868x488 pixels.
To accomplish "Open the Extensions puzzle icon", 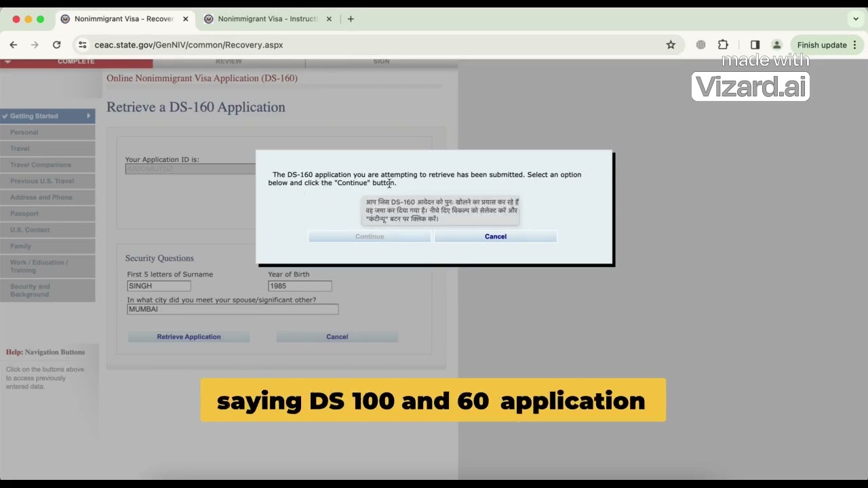I will click(x=723, y=45).
